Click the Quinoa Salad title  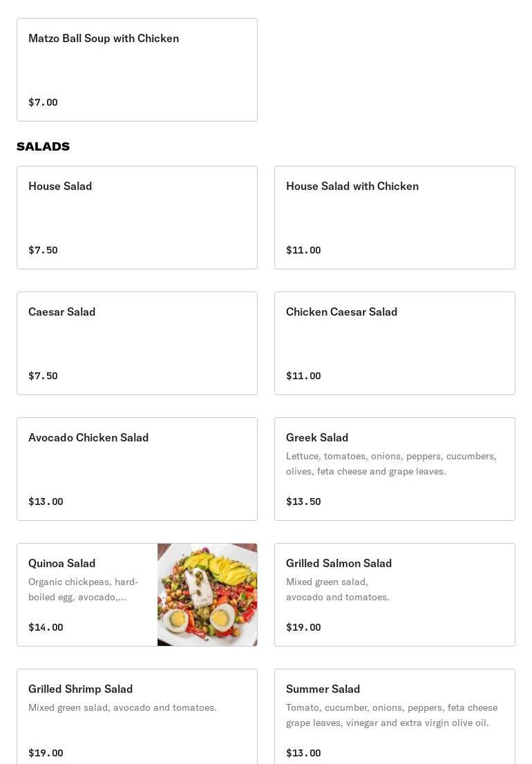point(62,564)
